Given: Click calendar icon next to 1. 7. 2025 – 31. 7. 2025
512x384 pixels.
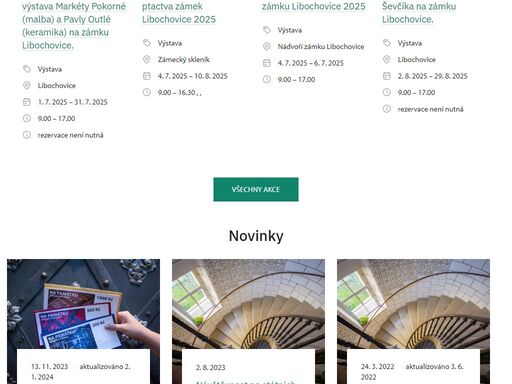Looking at the screenshot, I should 27,102.
